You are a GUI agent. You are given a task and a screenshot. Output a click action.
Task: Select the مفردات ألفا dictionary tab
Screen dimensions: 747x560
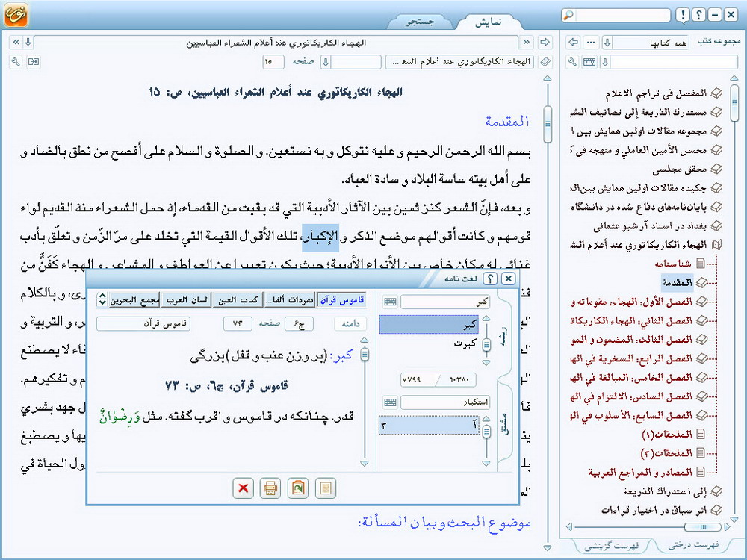click(x=290, y=299)
